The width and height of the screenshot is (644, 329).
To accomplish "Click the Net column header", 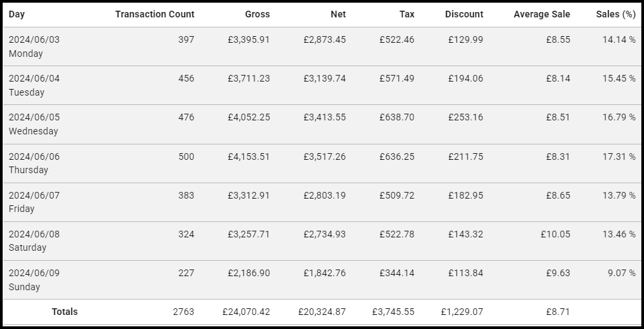I will pos(338,14).
